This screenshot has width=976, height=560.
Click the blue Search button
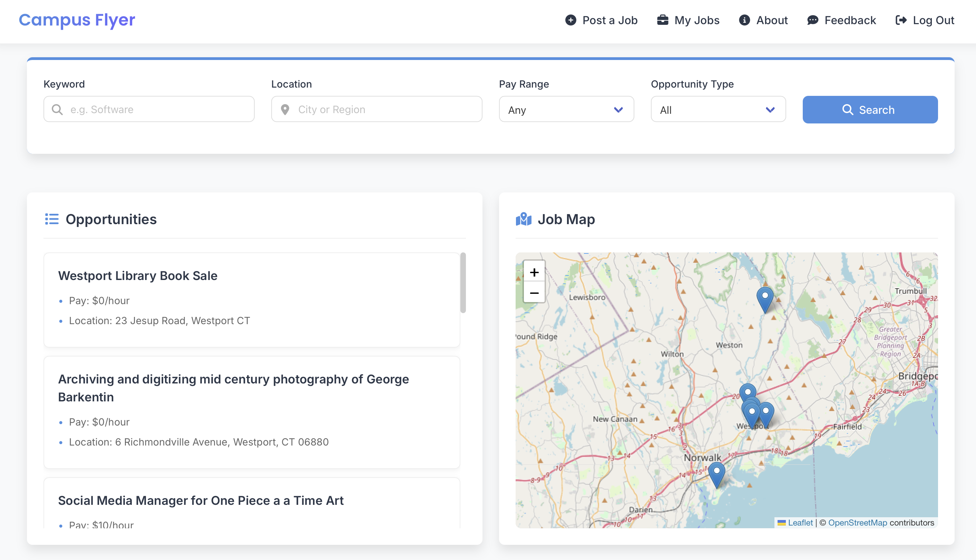point(870,110)
